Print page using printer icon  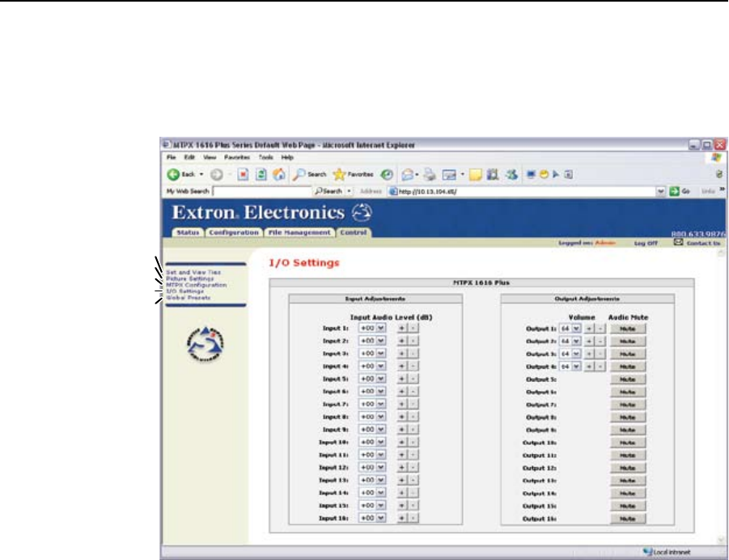(430, 175)
